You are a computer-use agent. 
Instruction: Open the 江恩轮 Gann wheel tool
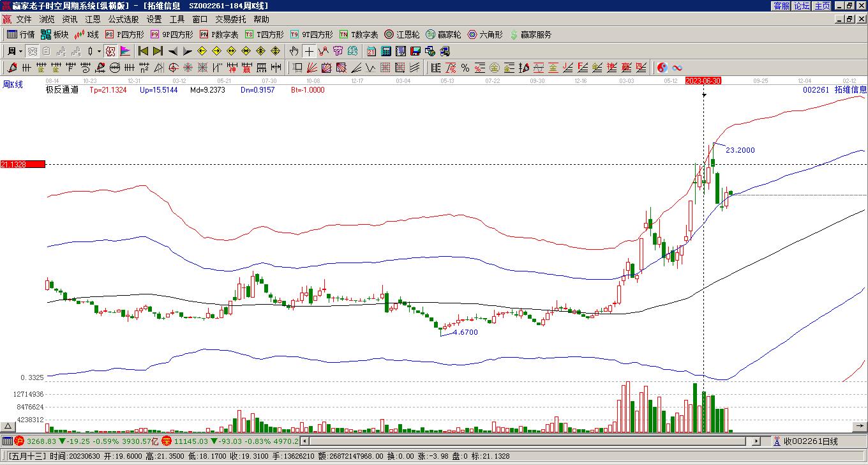[x=401, y=34]
